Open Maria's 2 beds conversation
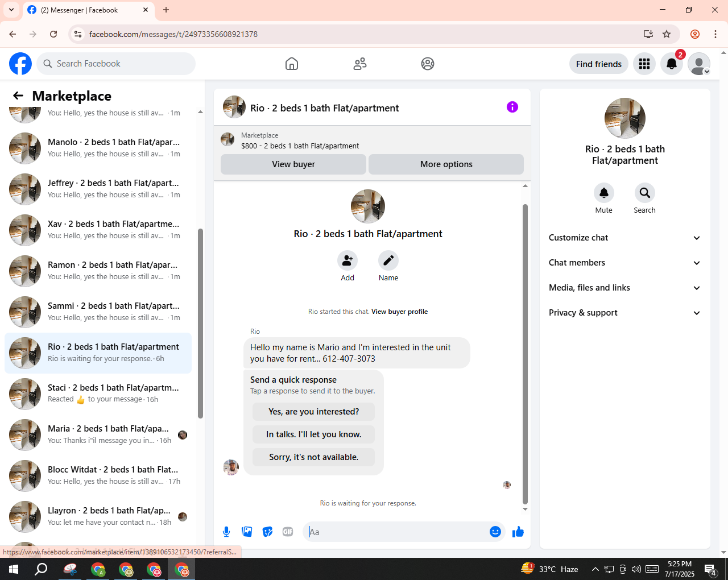The width and height of the screenshot is (728, 580). pyautogui.click(x=98, y=435)
